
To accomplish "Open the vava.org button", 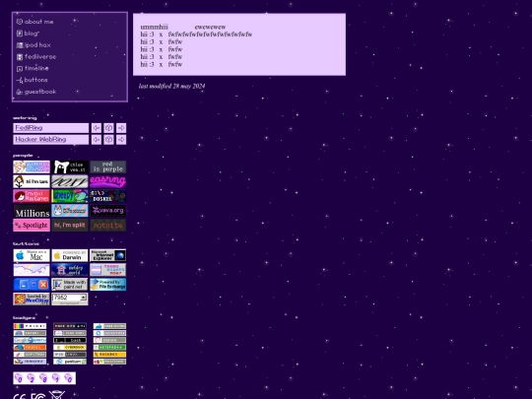I will (108, 211).
